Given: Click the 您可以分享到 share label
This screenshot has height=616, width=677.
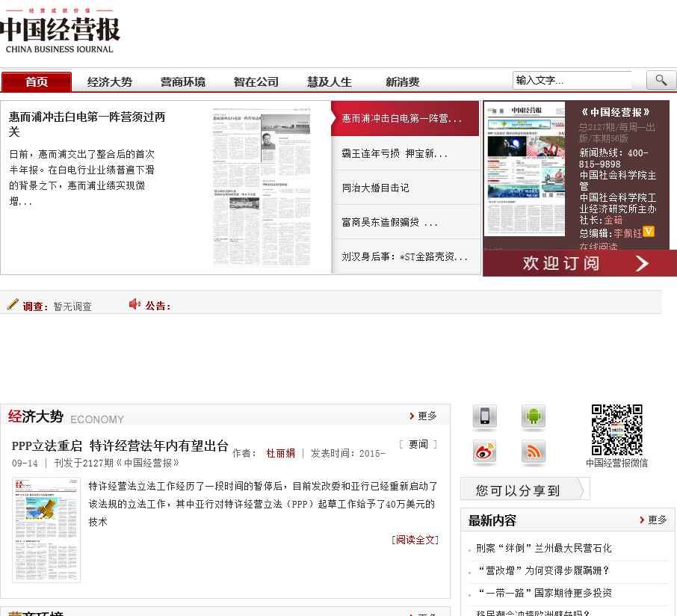Looking at the screenshot, I should (525, 490).
